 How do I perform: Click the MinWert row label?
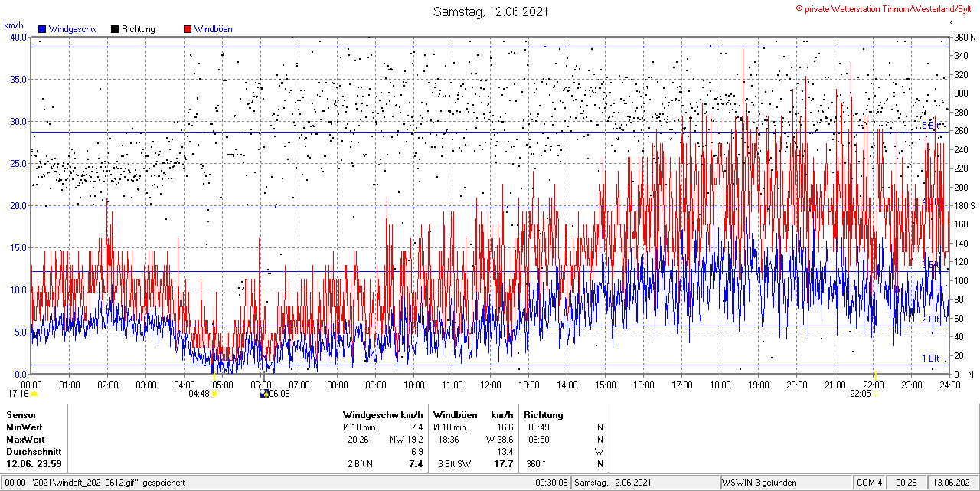[x=25, y=427]
